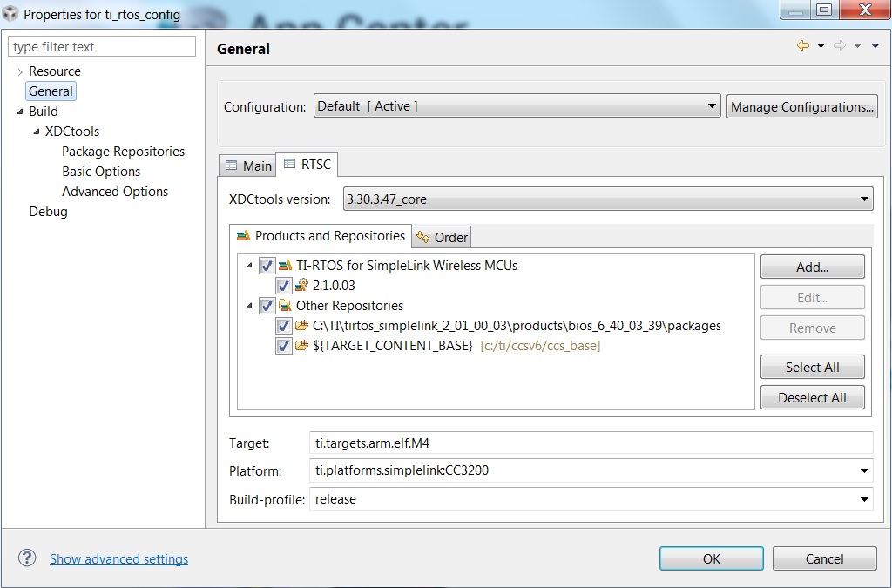Click the bios packages folder icon
This screenshot has width=892, height=588.
302,325
